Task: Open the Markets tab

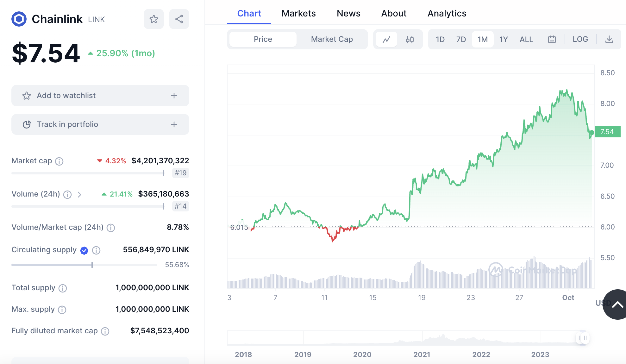Action: [x=298, y=13]
